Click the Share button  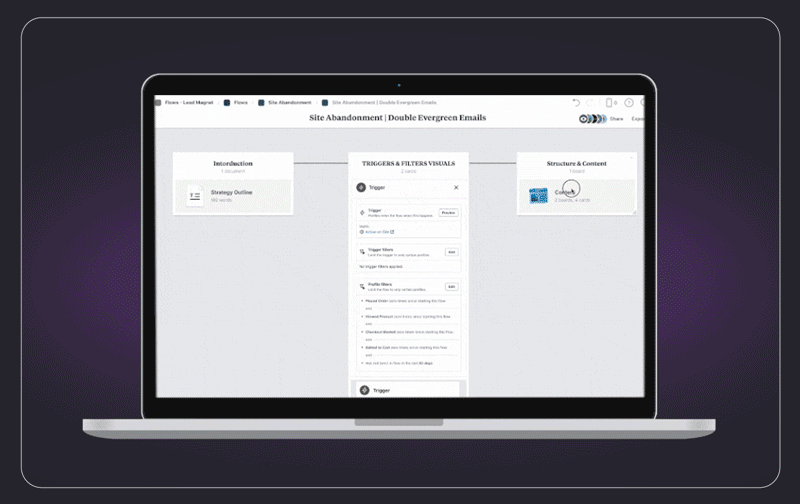617,119
